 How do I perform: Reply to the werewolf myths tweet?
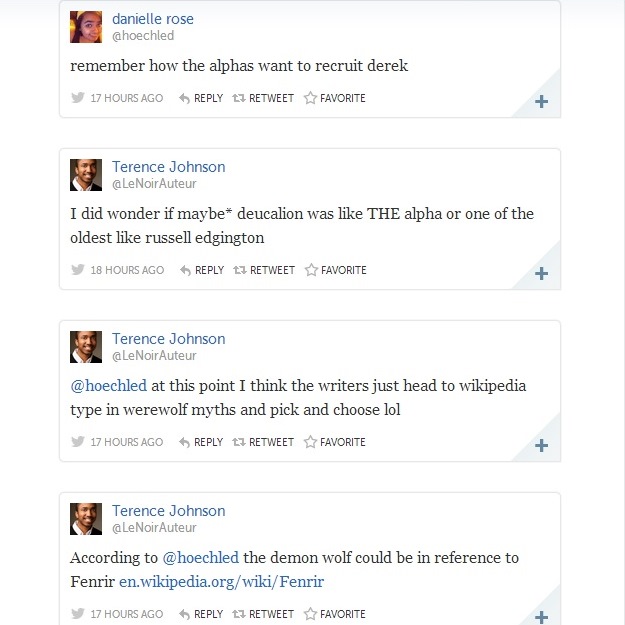coord(201,442)
